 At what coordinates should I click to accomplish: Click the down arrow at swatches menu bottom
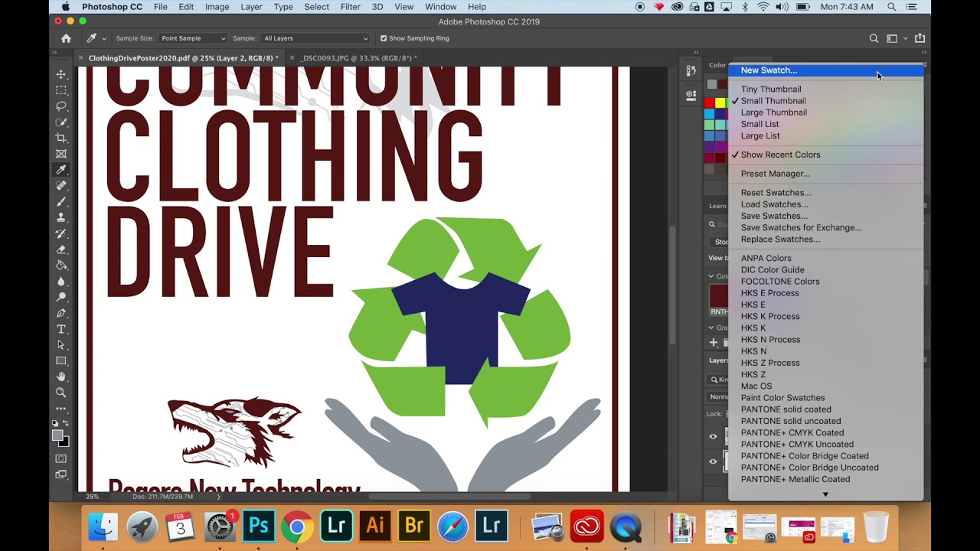pos(825,494)
